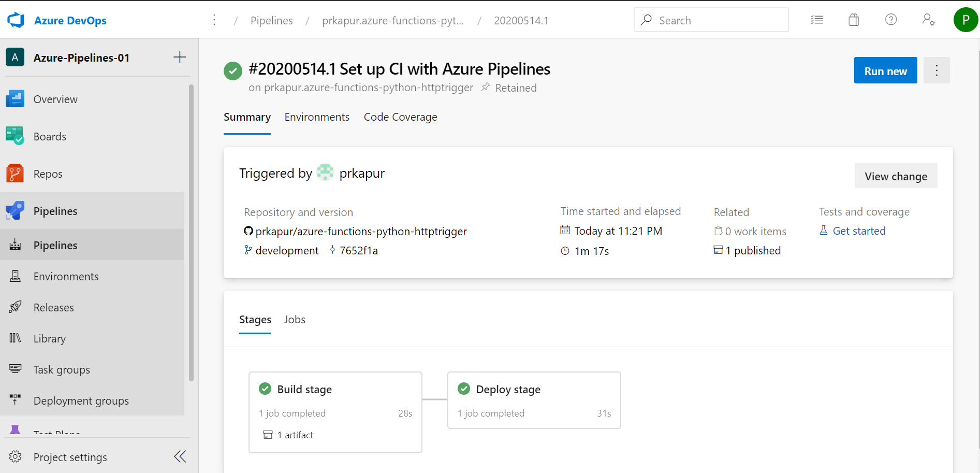Click the View change button

[896, 176]
